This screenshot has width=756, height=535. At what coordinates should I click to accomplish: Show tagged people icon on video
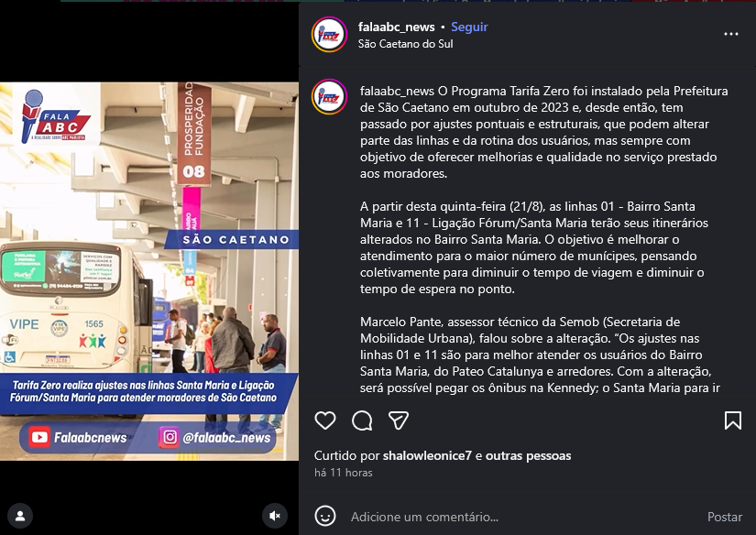(20, 516)
